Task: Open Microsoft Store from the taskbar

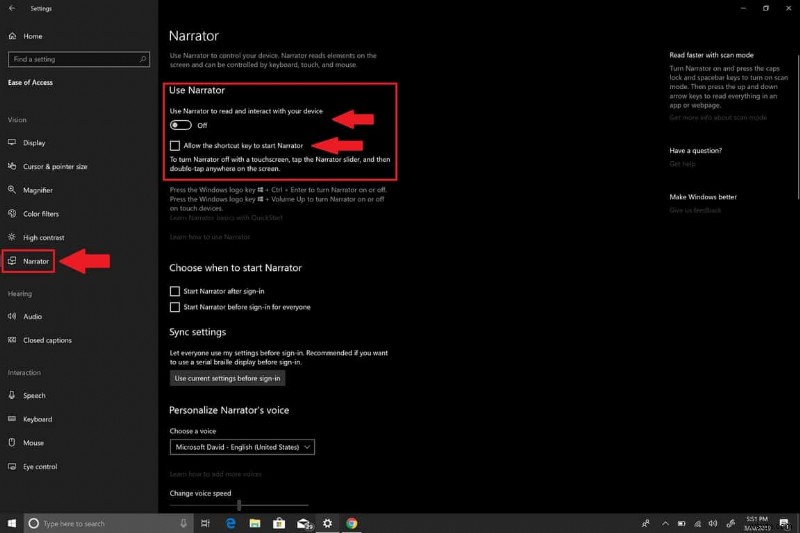Action: [x=279, y=523]
